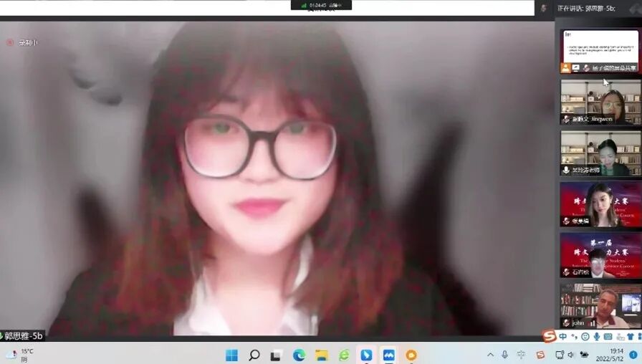Open the weather widget showing 15°C
Screen dimensions: 642x364
tap(19, 355)
